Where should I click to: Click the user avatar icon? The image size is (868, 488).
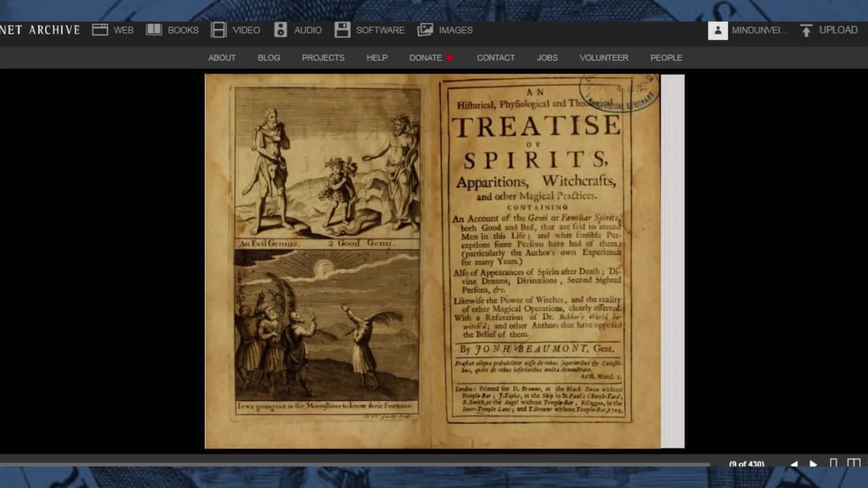[x=718, y=30]
